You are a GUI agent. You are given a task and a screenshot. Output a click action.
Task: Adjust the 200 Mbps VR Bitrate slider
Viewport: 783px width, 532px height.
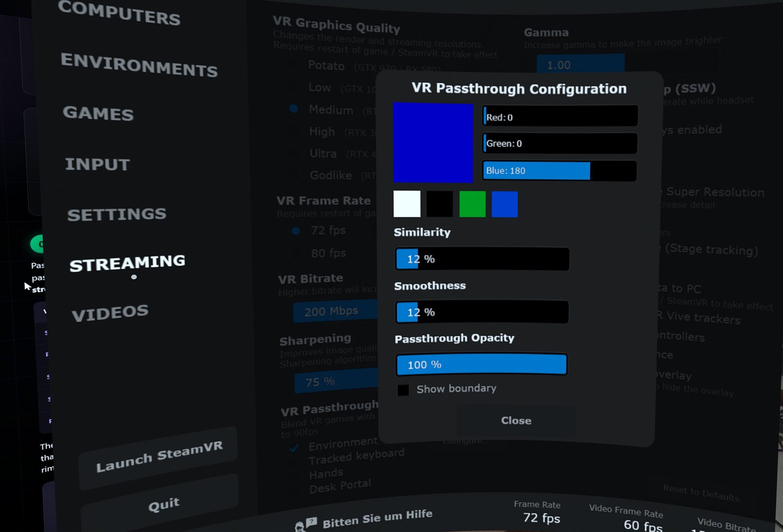tap(336, 311)
